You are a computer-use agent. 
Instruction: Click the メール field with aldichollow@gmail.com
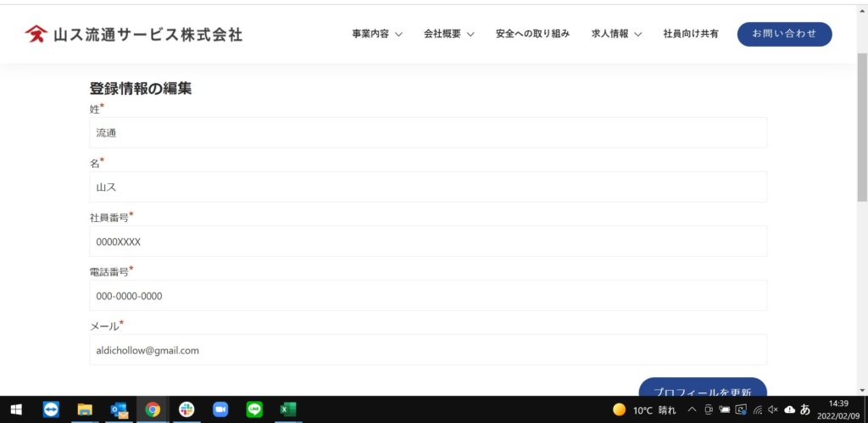tap(428, 350)
